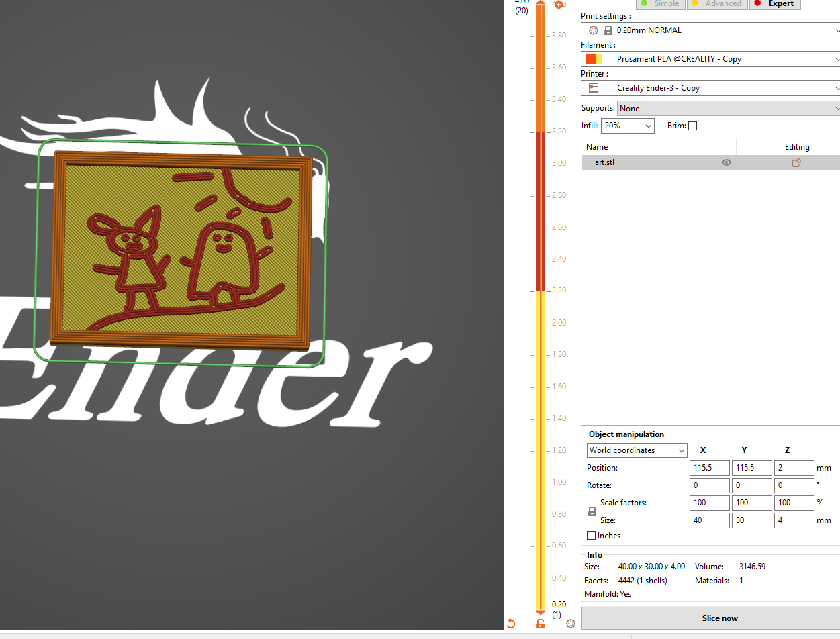
Task: Click the Scale factors Y field
Action: click(752, 503)
